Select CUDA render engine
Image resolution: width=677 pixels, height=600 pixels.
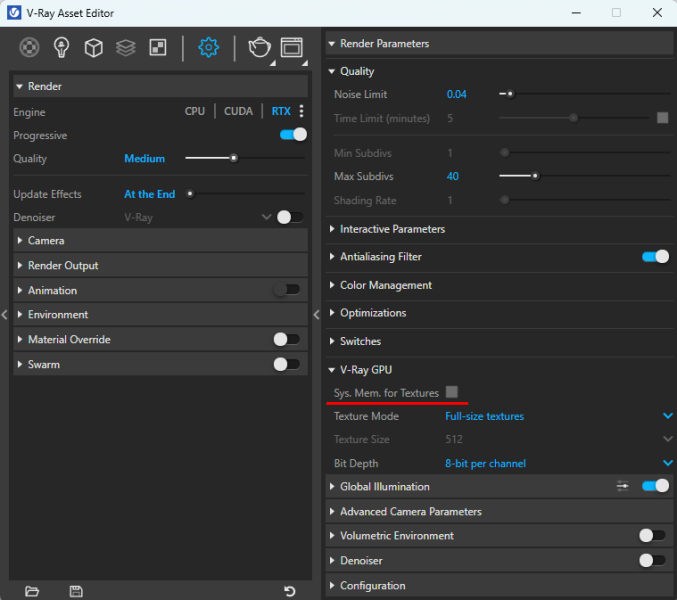(238, 111)
